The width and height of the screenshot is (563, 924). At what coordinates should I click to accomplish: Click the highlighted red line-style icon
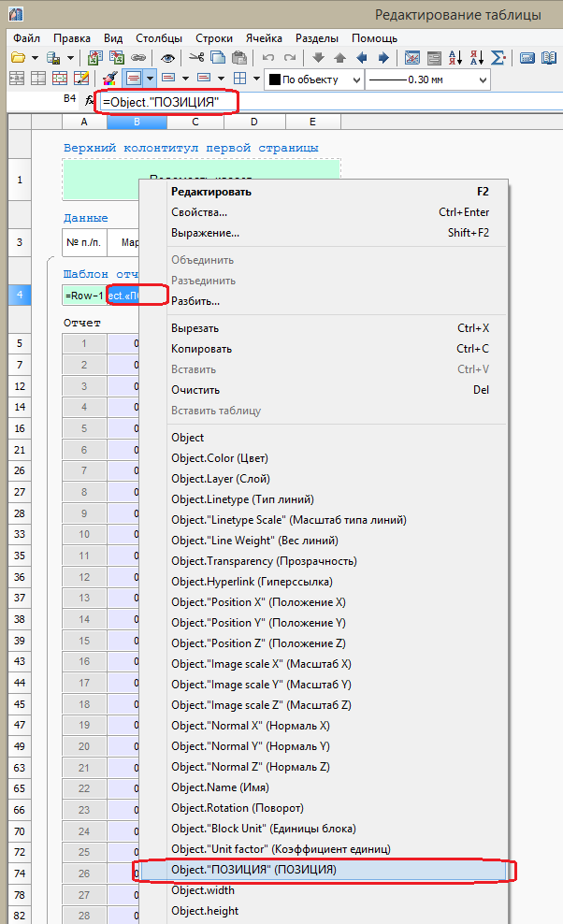point(133,79)
